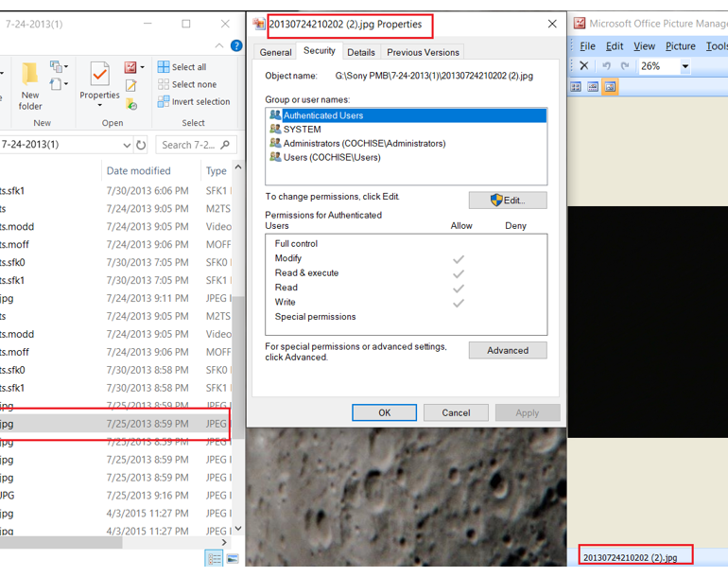Select Single Picture view in Picture Manager
This screenshot has height=577, width=728.
click(x=610, y=87)
